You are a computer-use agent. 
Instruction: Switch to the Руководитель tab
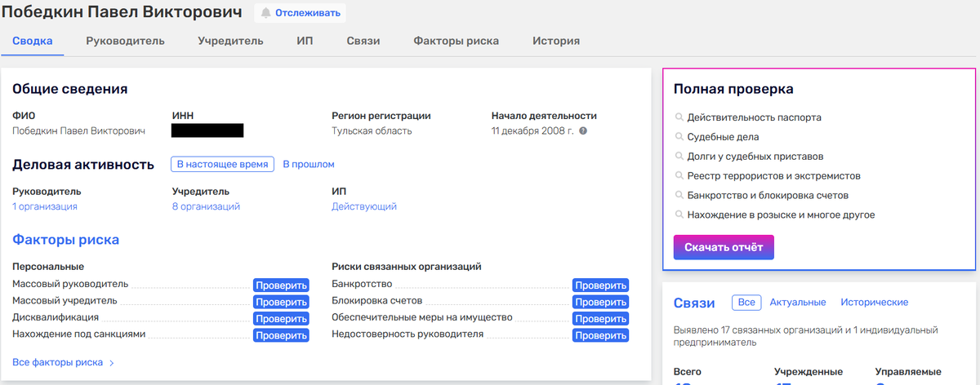pos(125,41)
